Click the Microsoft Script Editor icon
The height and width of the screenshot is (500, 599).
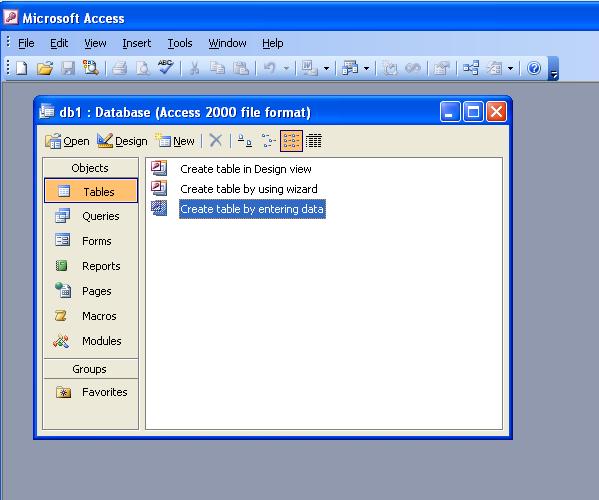[413, 68]
